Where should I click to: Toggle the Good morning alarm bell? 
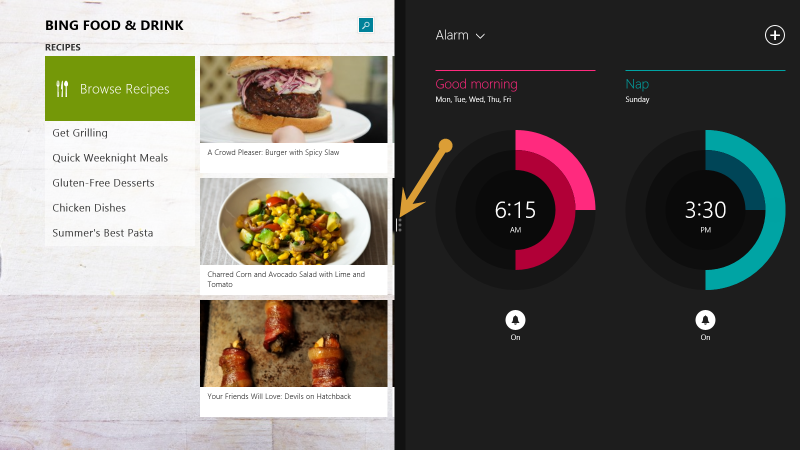click(x=515, y=320)
